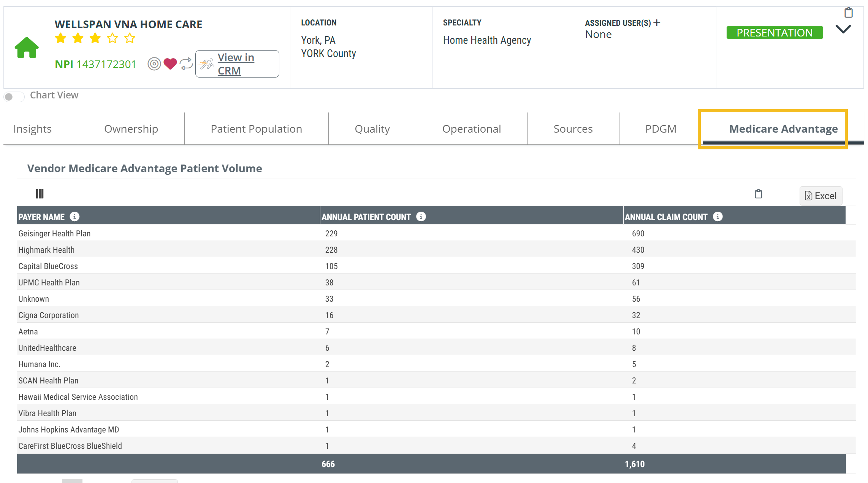Toggle the red heart favorite icon

pos(170,64)
